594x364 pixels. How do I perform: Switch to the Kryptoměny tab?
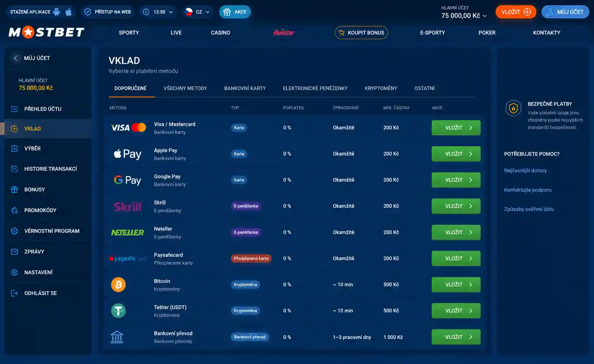pos(381,88)
